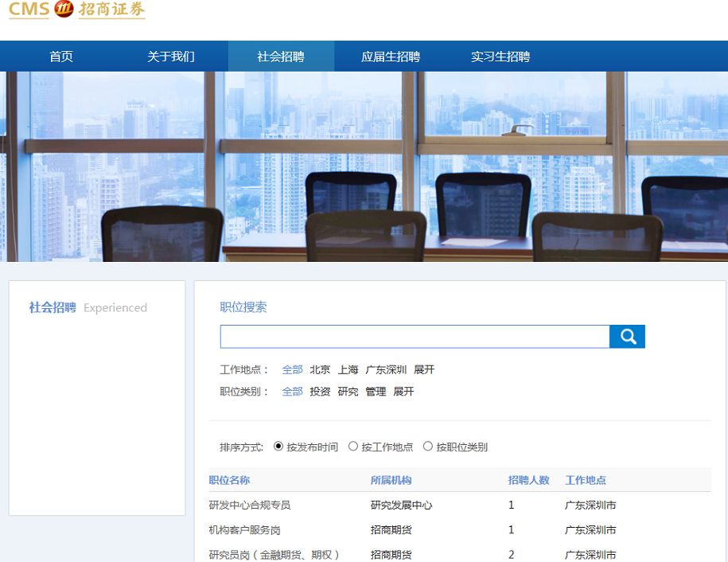
Task: Filter job category by 研究
Action: [348, 392]
